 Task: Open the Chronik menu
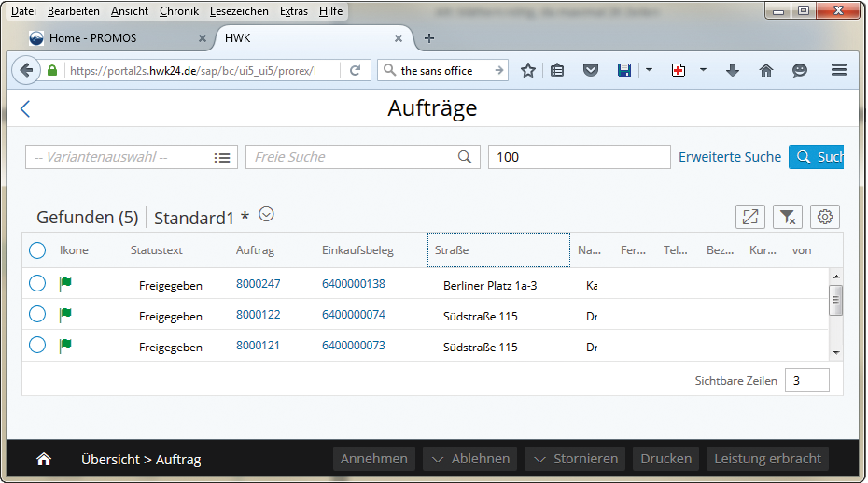pos(178,11)
